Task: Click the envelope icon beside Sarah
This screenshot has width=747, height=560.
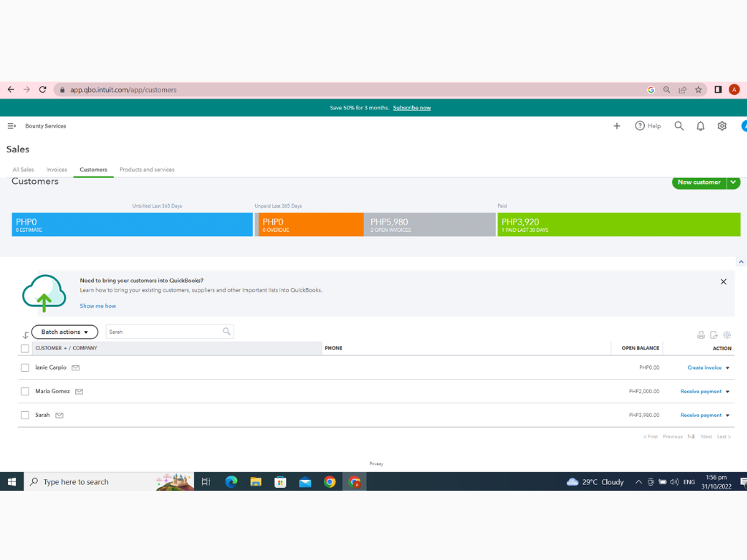Action: click(x=60, y=415)
